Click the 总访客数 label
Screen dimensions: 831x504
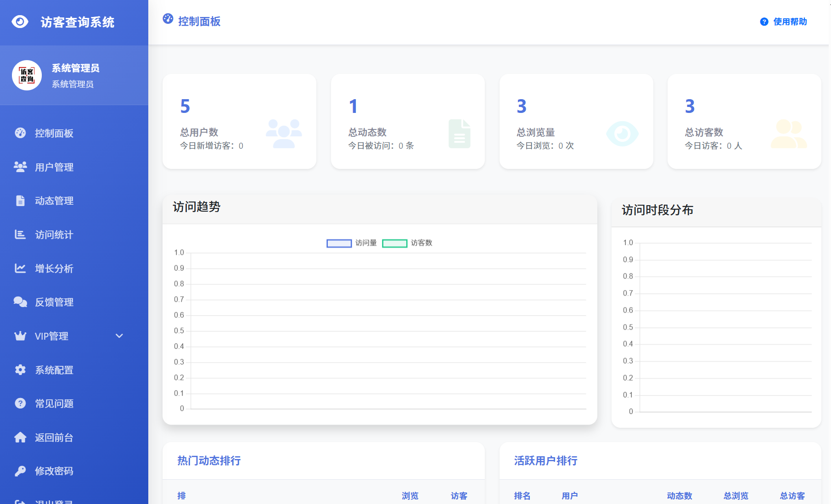click(704, 132)
